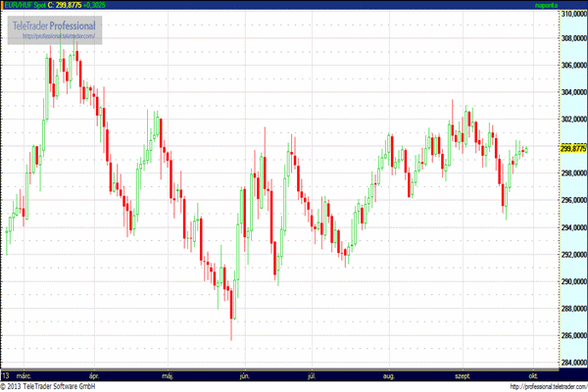Select the márc. month on time axis
The image size is (588, 392).
(26, 375)
